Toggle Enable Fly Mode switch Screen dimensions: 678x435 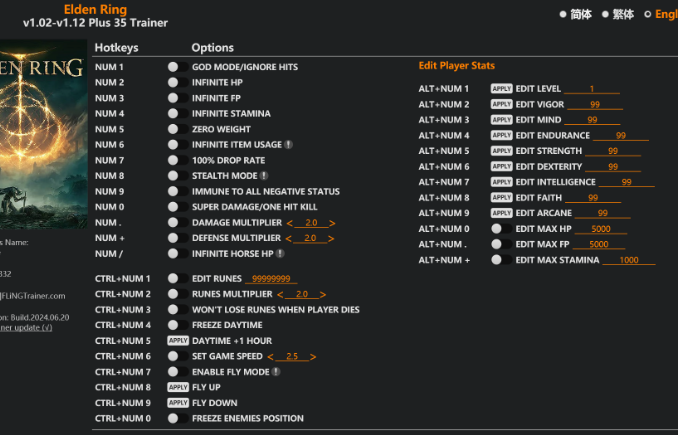click(178, 372)
